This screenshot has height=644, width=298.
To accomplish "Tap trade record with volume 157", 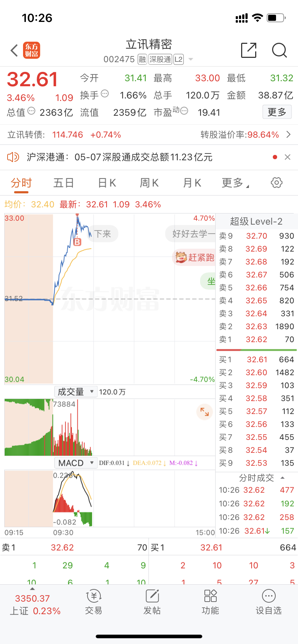I will 256,531.
